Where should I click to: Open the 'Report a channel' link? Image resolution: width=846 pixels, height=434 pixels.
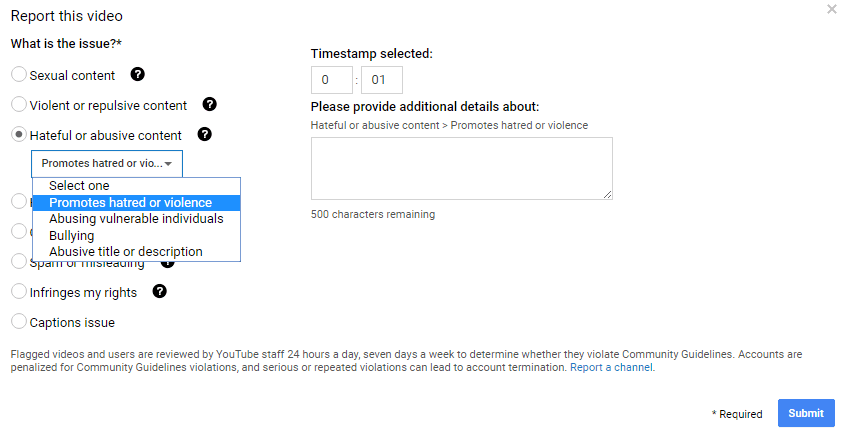(612, 367)
